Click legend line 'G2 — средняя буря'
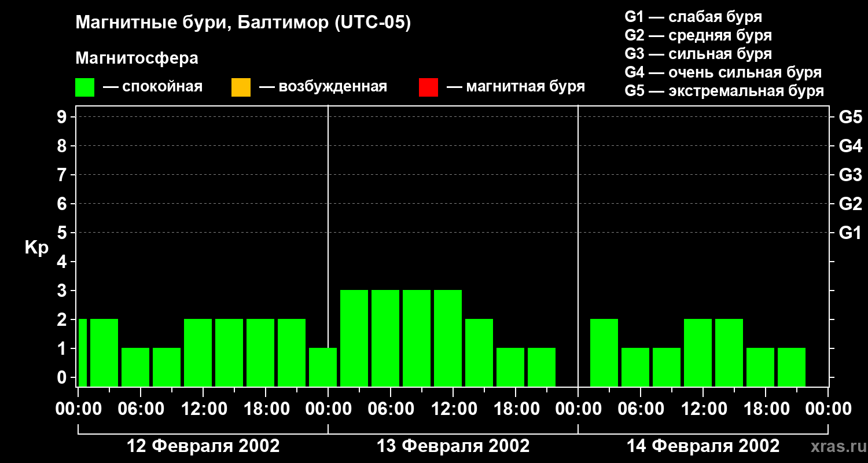This screenshot has height=463, width=868. pos(698,35)
